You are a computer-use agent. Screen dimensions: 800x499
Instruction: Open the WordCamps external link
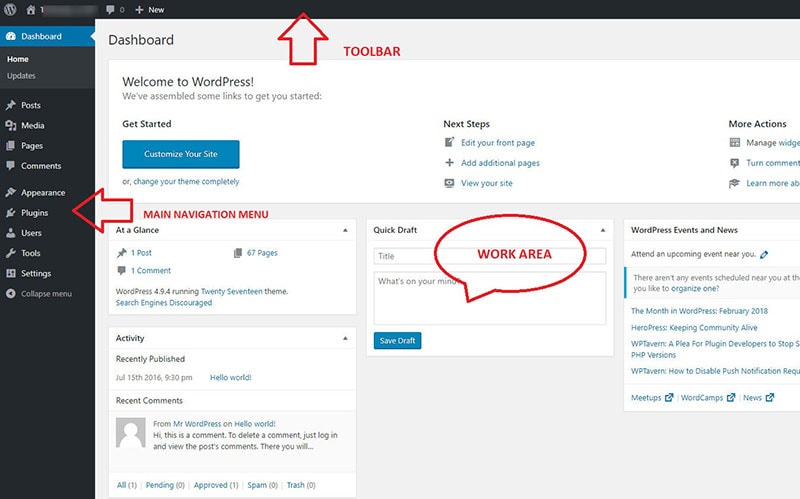point(708,397)
